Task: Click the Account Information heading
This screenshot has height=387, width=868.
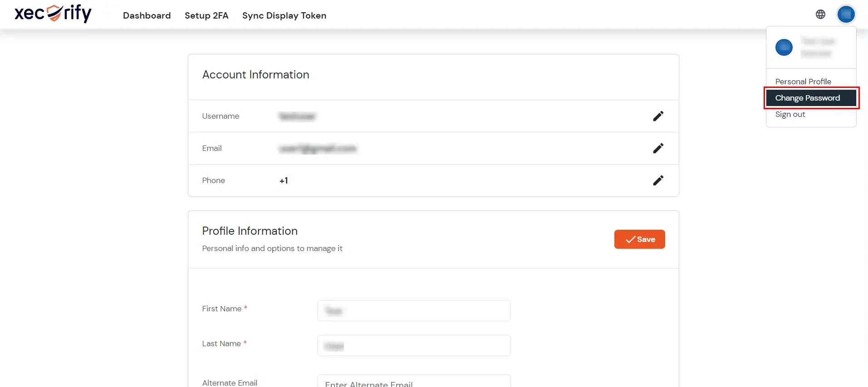Action: click(256, 75)
